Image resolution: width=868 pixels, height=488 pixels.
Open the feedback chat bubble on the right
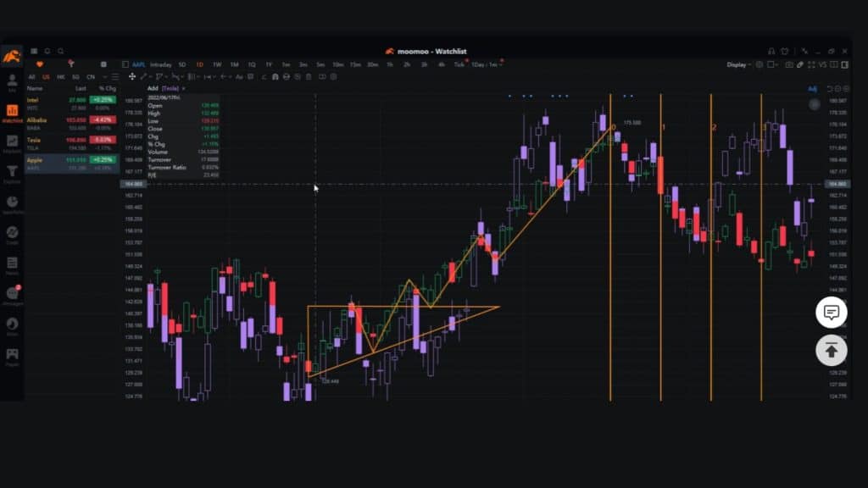832,313
